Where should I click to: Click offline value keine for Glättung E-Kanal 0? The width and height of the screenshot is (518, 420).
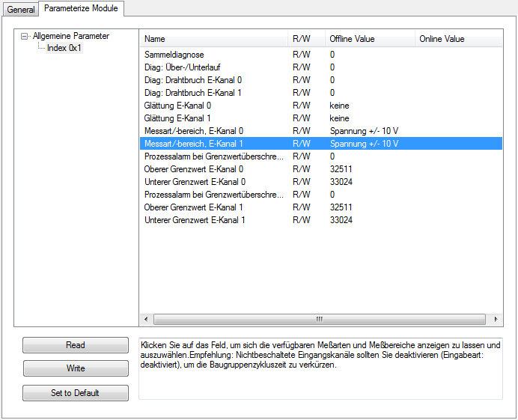(x=339, y=106)
